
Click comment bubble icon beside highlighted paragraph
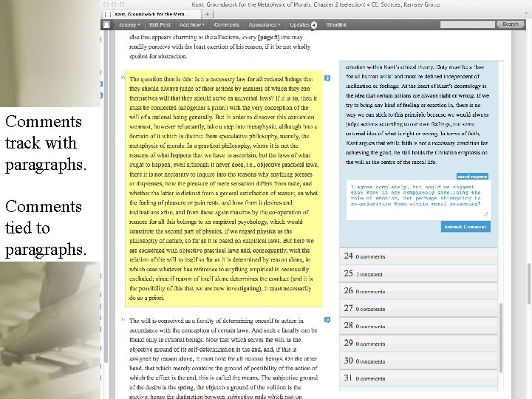(x=327, y=78)
